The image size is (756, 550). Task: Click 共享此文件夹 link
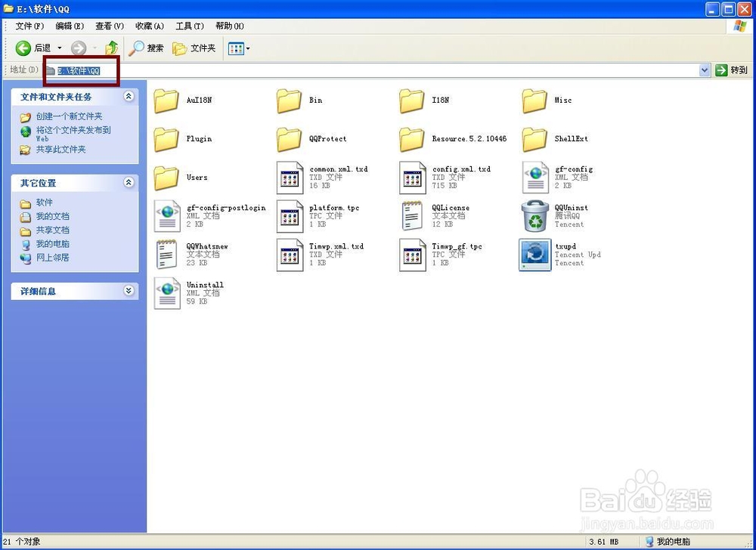tap(60, 150)
